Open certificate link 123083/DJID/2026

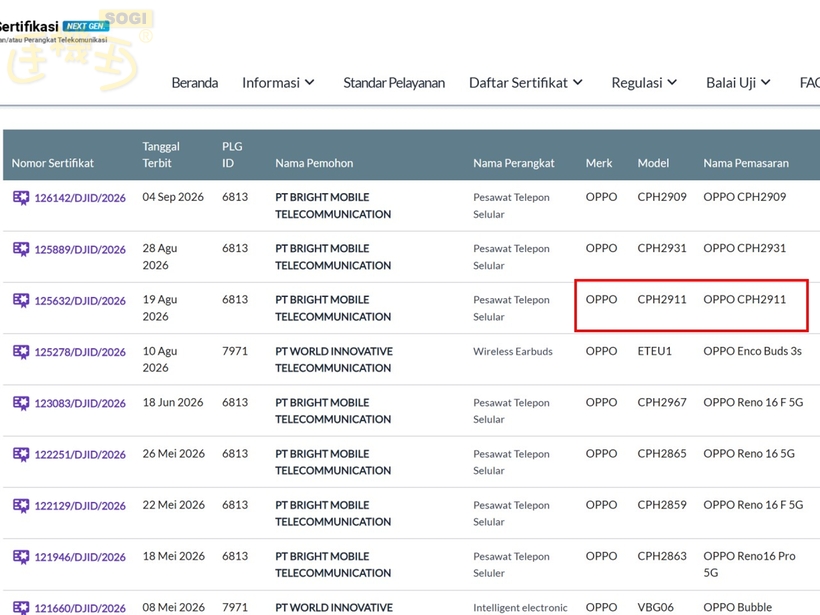click(x=80, y=403)
